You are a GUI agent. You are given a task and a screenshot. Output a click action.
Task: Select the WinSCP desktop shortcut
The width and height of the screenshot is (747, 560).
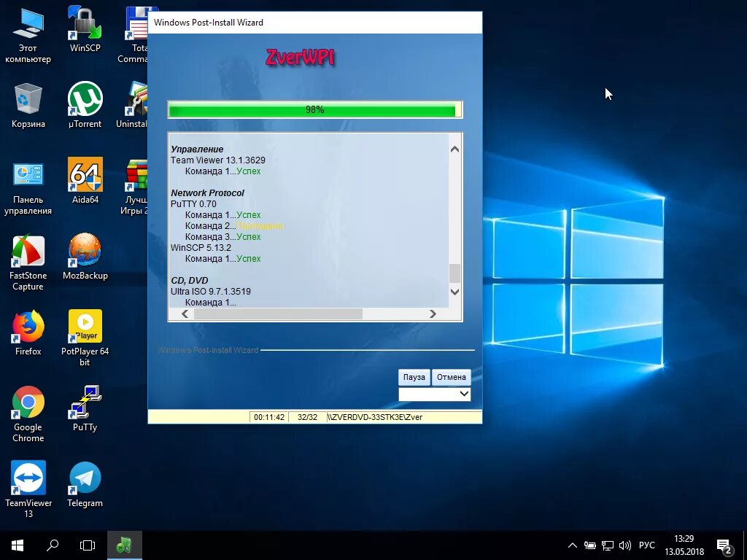(85, 29)
